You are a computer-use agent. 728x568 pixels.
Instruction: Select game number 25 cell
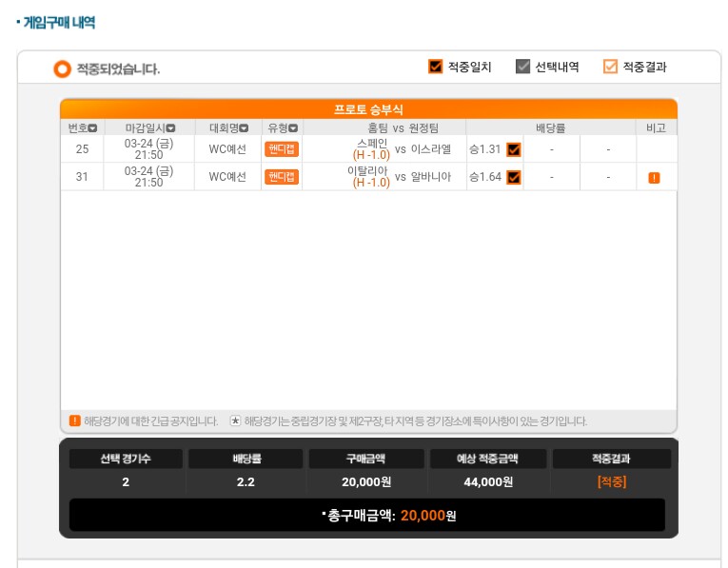pyautogui.click(x=82, y=149)
